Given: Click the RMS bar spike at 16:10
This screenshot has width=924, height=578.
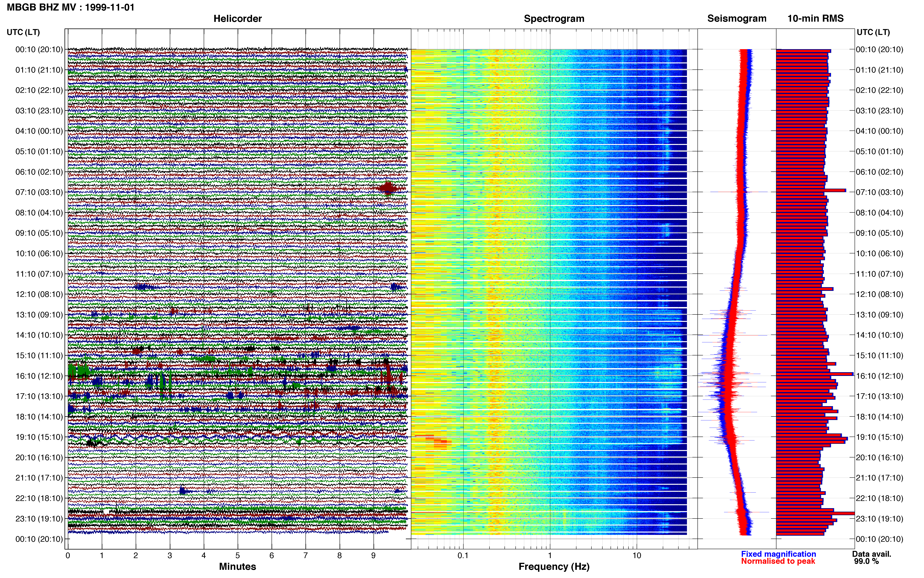Looking at the screenshot, I should click(x=815, y=374).
